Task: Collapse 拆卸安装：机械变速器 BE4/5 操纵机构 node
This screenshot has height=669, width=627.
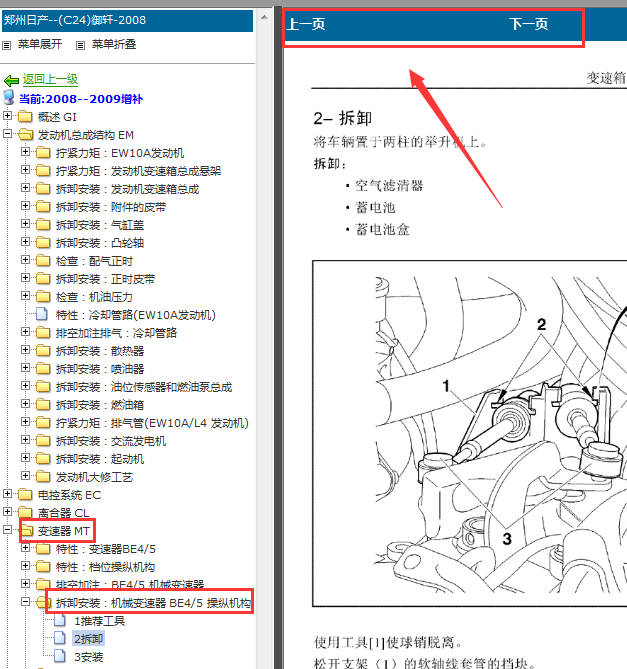Action: click(26, 603)
